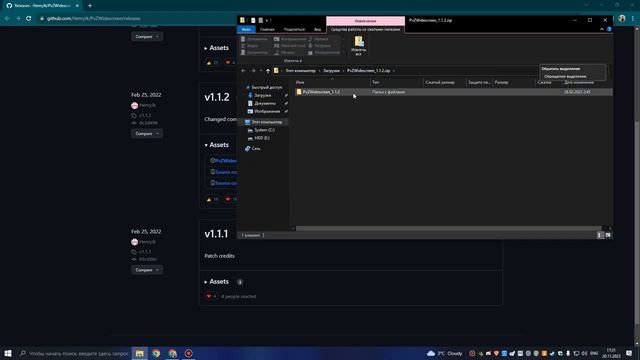Go back in the Explorer window navigation
Image resolution: width=640 pixels, height=360 pixels.
tap(243, 71)
